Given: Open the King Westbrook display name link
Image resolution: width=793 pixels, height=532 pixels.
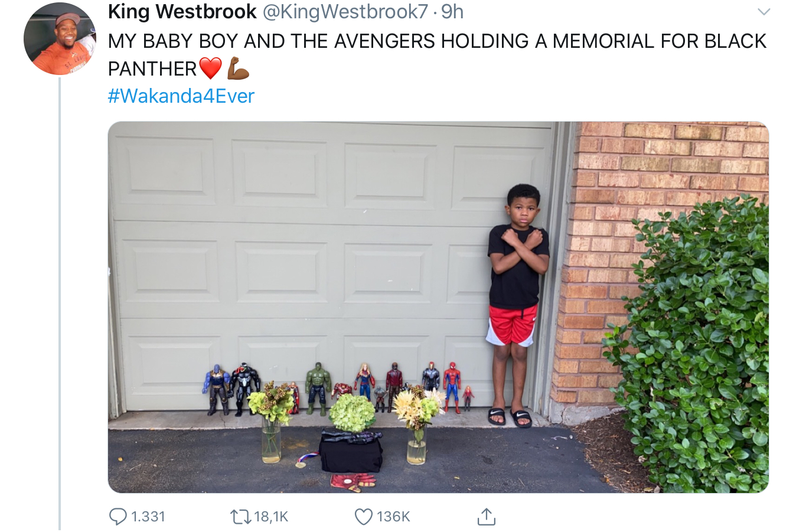Looking at the screenshot, I should pos(182,11).
